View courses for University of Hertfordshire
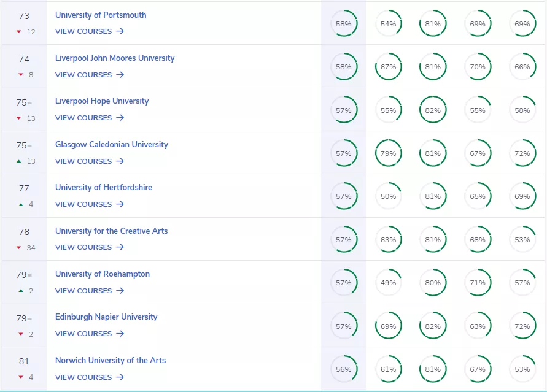This screenshot has height=392, width=547. pos(83,204)
